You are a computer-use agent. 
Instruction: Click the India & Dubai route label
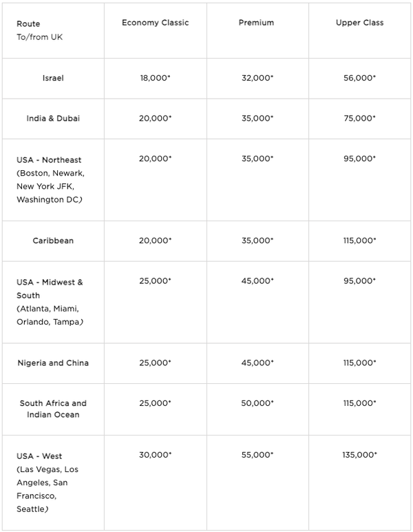53,119
